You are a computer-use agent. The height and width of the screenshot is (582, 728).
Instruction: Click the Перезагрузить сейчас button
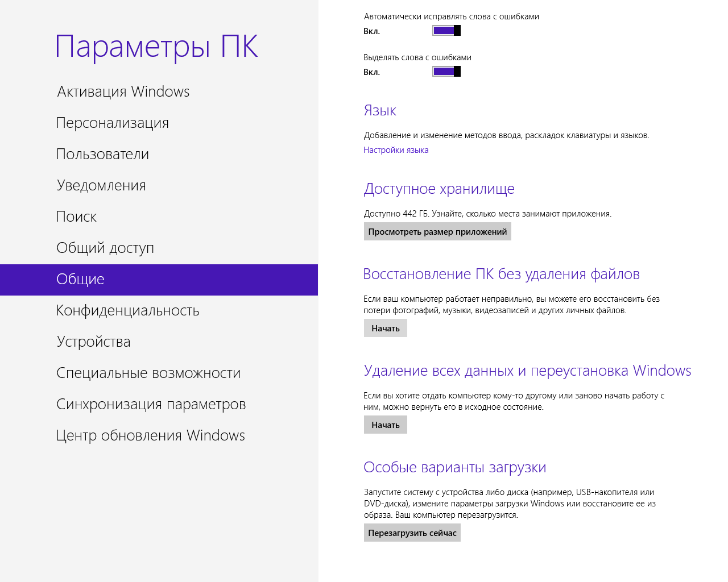point(412,533)
